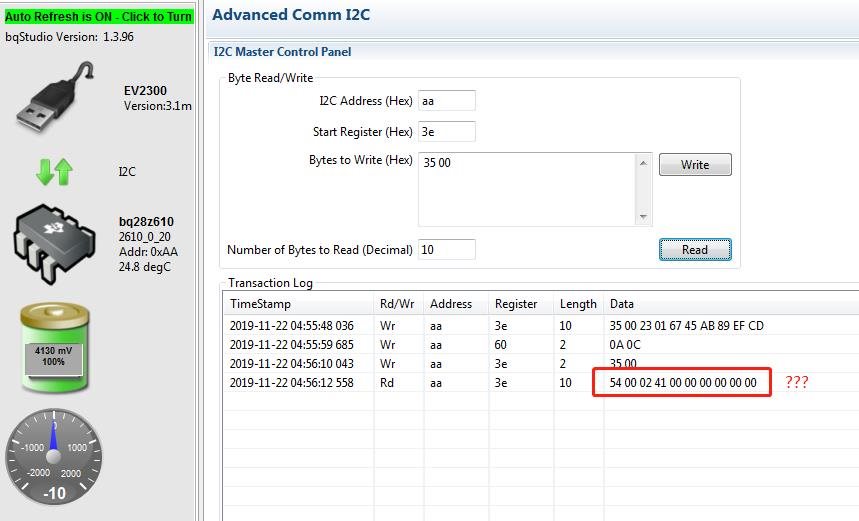This screenshot has height=521, width=859.
Task: Click the Register column header
Action: pos(521,304)
